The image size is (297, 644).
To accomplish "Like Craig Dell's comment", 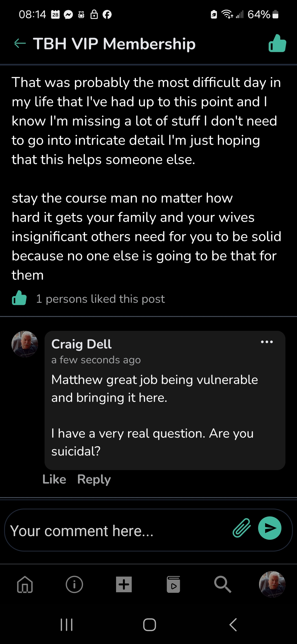I will click(54, 479).
